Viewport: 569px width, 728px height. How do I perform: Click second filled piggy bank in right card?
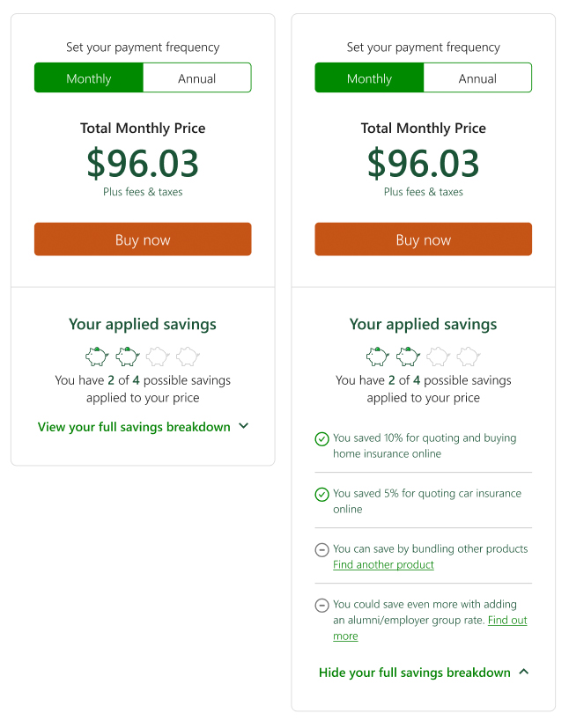click(x=408, y=356)
